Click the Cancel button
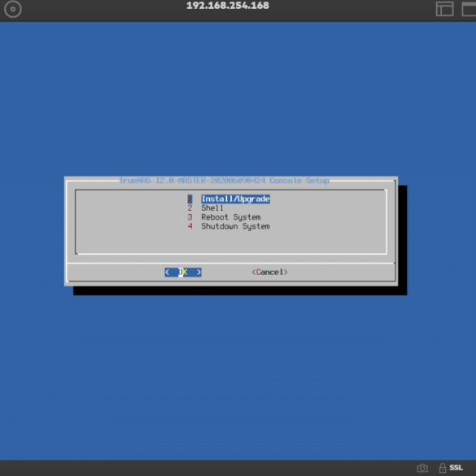Image resolution: width=476 pixels, height=476 pixels. pyautogui.click(x=269, y=273)
